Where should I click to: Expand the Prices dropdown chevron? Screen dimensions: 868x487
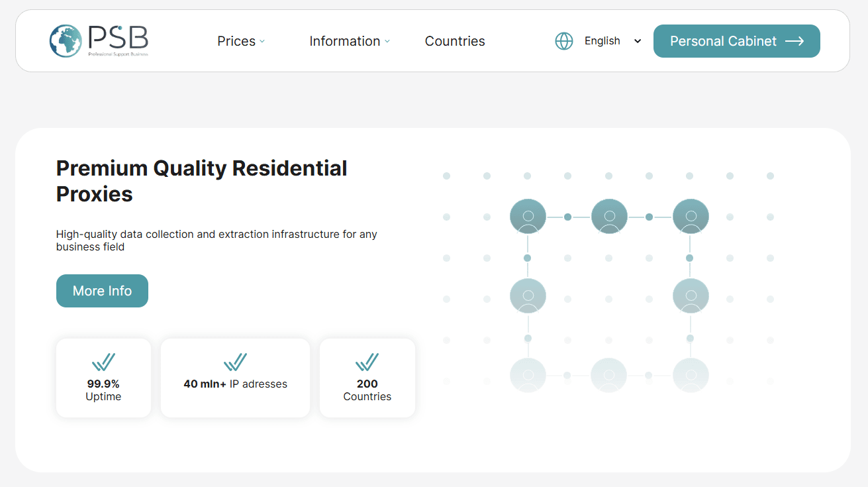pyautogui.click(x=262, y=41)
